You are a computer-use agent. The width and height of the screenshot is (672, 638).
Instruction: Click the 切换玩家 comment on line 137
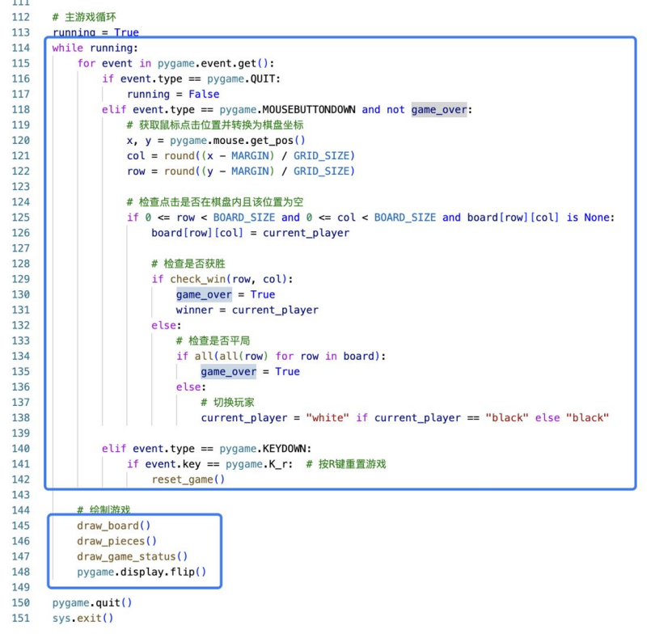227,403
